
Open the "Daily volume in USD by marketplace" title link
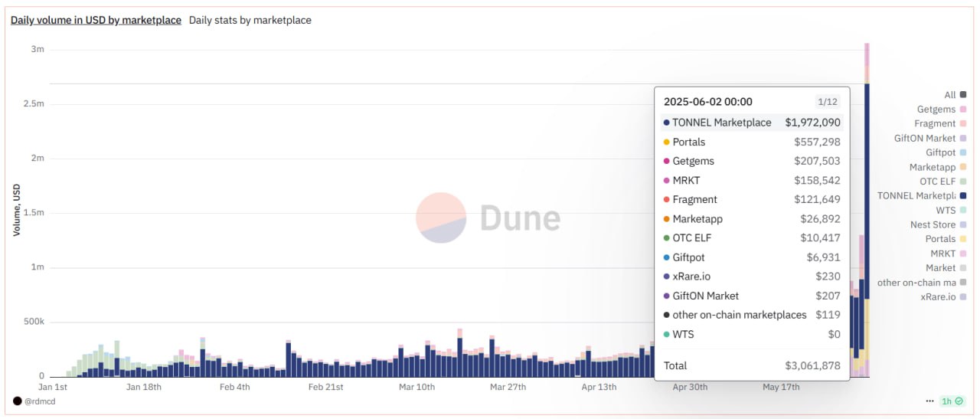point(96,20)
